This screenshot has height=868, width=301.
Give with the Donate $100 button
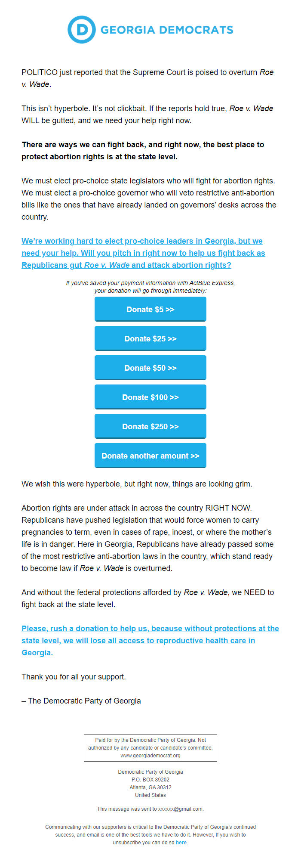(150, 397)
